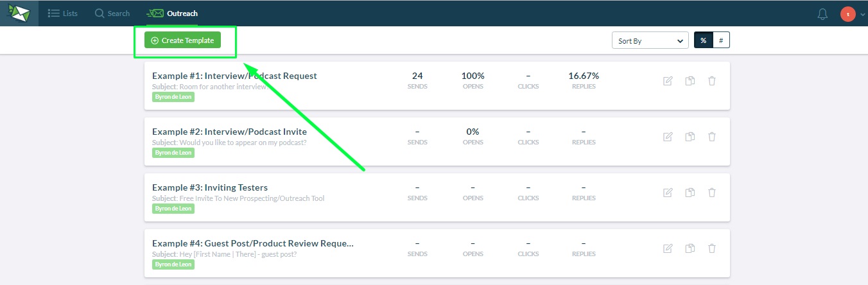Click Byron de Leon tag on Example #2
Image resolution: width=868 pixels, height=285 pixels.
coord(173,153)
